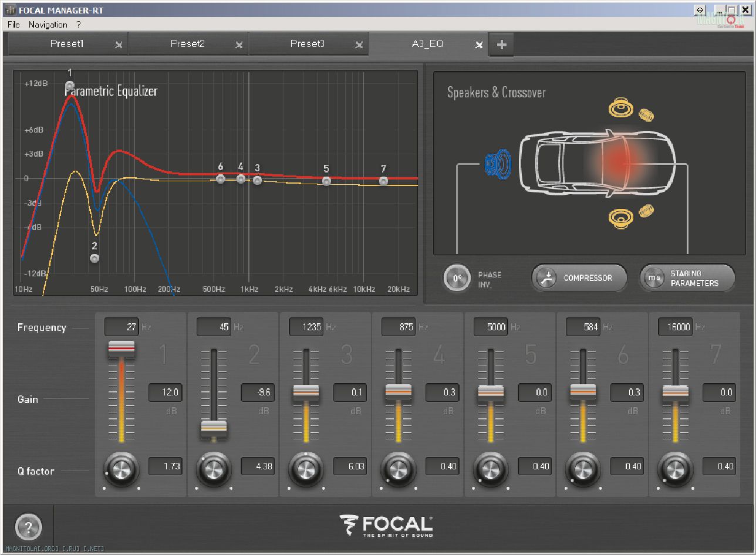This screenshot has height=555, width=756.
Task: Click band 5 frequency field showing 5000
Action: coord(491,327)
